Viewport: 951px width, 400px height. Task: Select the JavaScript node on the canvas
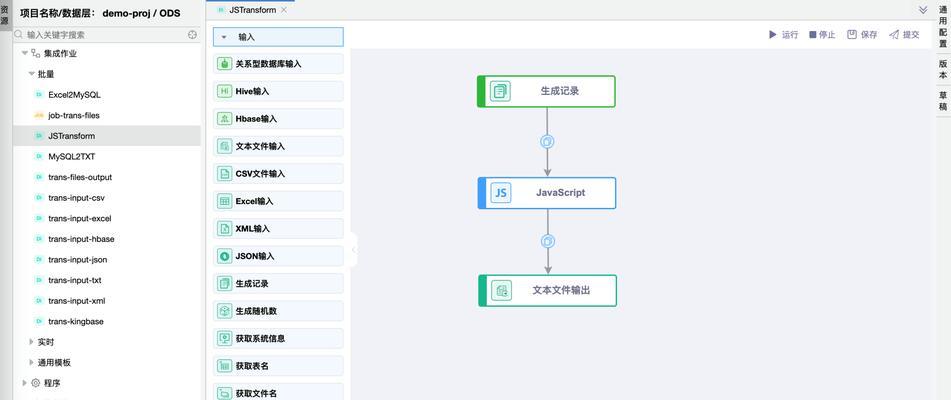coord(547,193)
